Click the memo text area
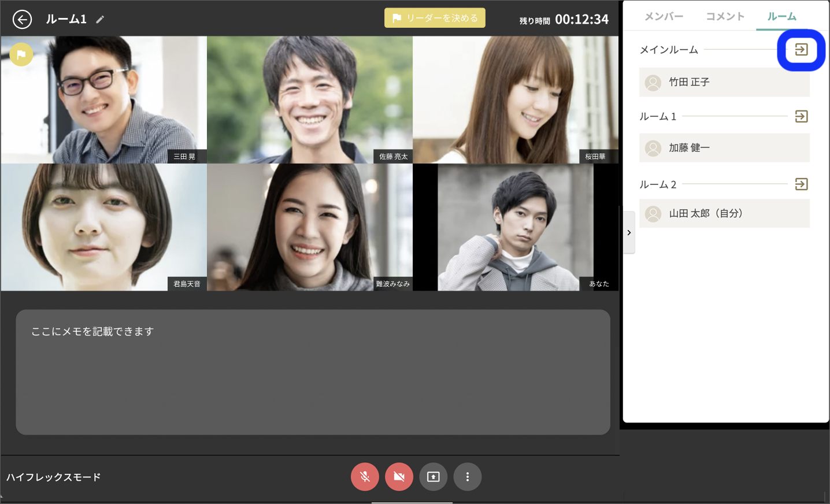The width and height of the screenshot is (830, 504). (x=313, y=372)
